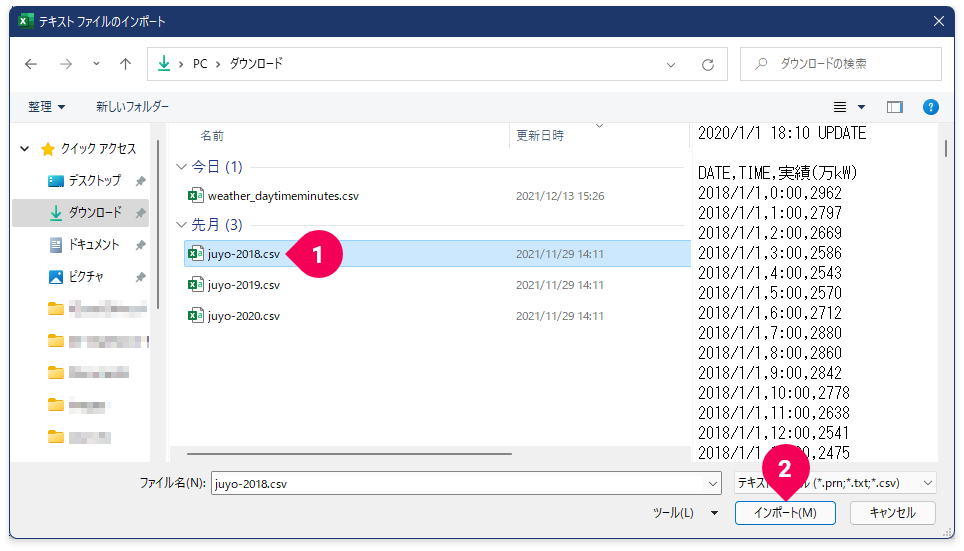Open ダウンロード in the navigation pane

[94, 213]
